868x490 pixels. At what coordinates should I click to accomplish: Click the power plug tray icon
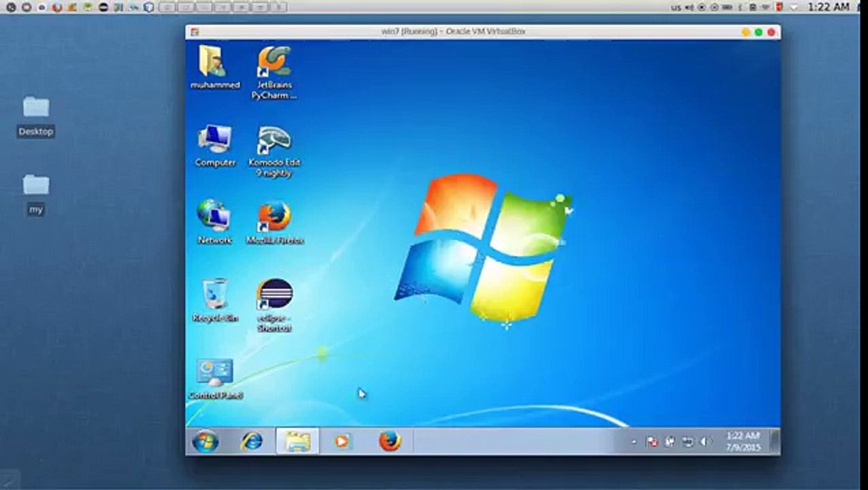[x=670, y=442]
